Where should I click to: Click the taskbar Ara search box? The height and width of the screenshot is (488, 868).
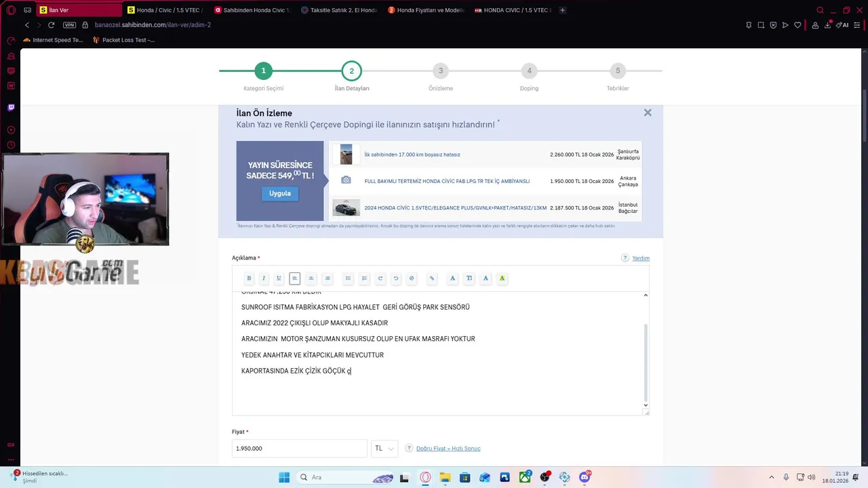(x=346, y=477)
